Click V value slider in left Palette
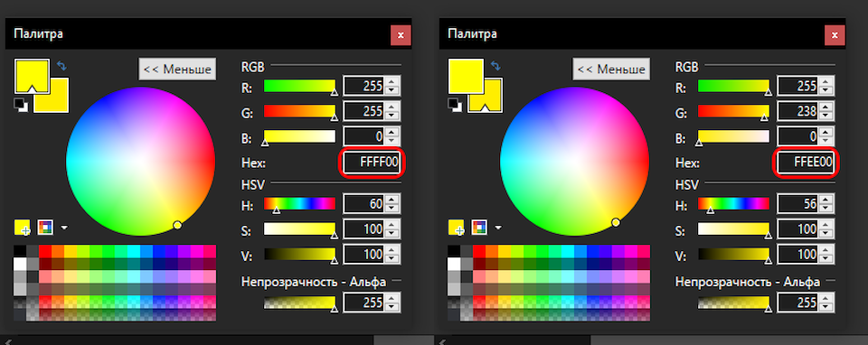Screen dimensions: 868x345 [x=299, y=255]
